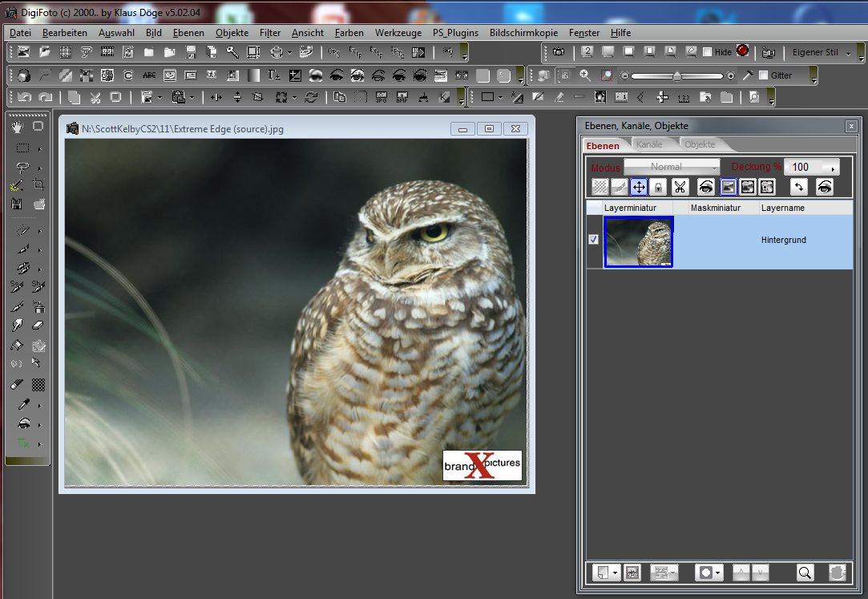Click the undo arrow icon
The width and height of the screenshot is (868, 599).
pos(24,97)
